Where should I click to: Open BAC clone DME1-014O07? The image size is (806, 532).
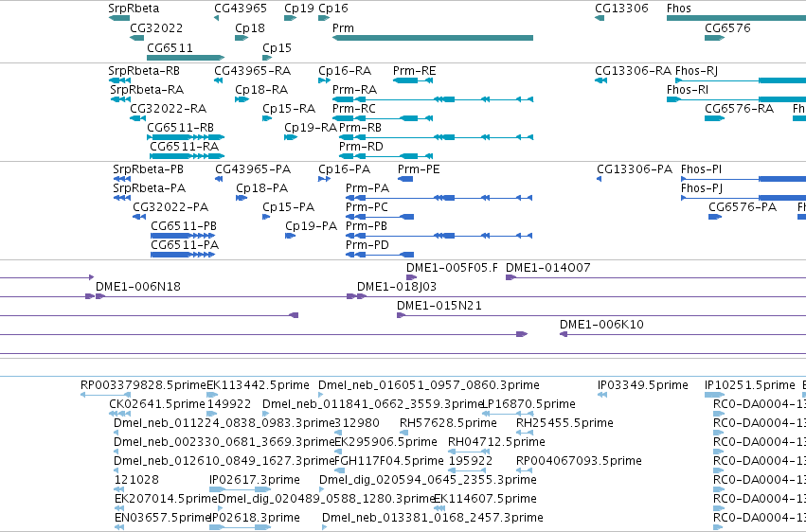point(548,268)
